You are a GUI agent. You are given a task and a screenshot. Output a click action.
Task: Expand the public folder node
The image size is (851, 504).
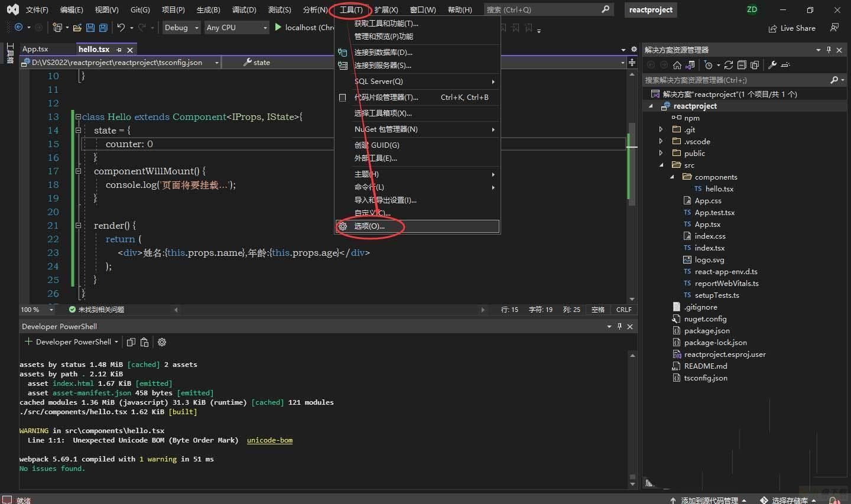pos(661,153)
